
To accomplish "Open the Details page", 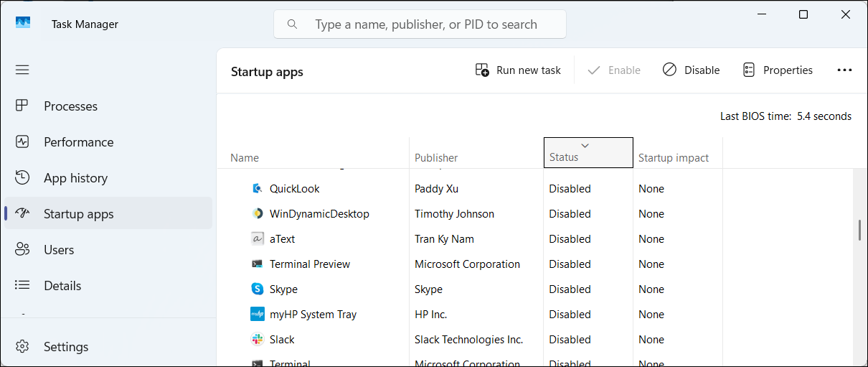I will 108,285.
